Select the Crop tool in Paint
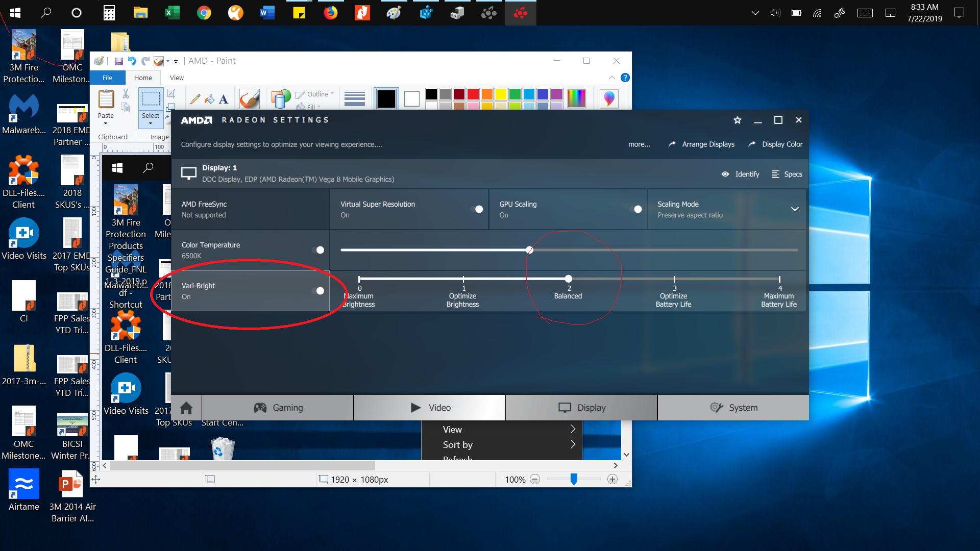Viewport: 980px width, 551px height. (x=171, y=93)
